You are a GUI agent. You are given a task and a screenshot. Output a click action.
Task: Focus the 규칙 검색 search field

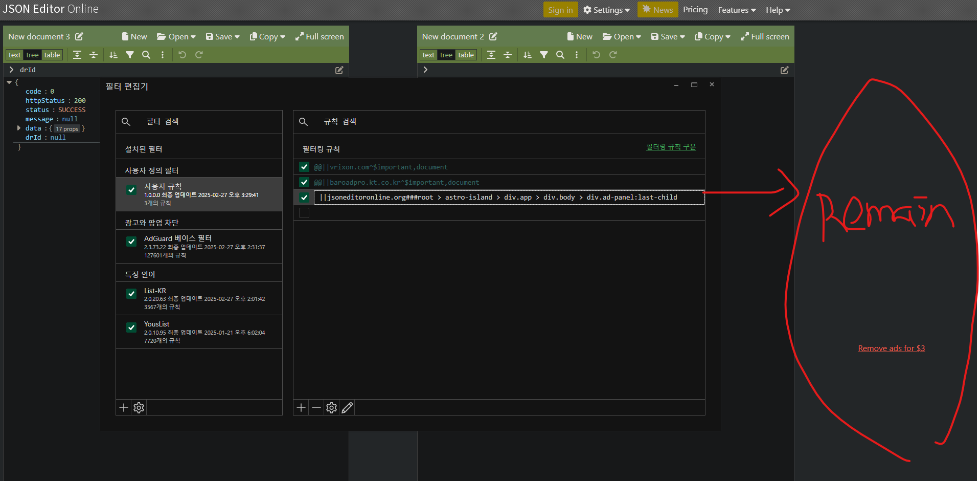(x=499, y=122)
